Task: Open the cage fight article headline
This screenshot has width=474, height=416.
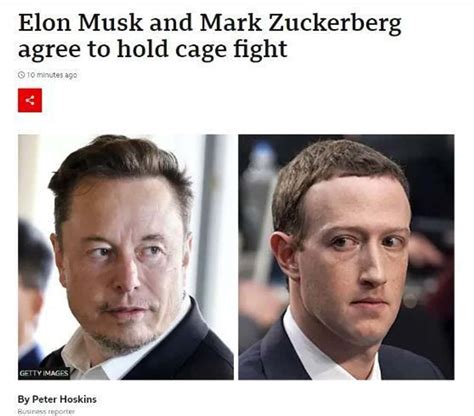Action: point(210,36)
